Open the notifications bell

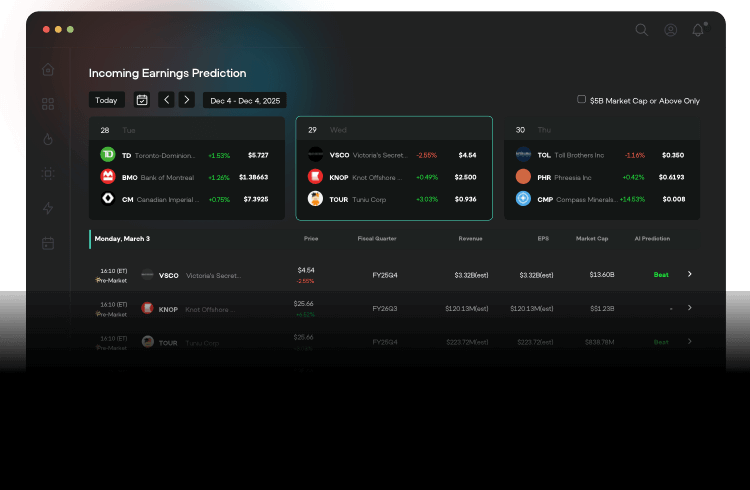698,30
